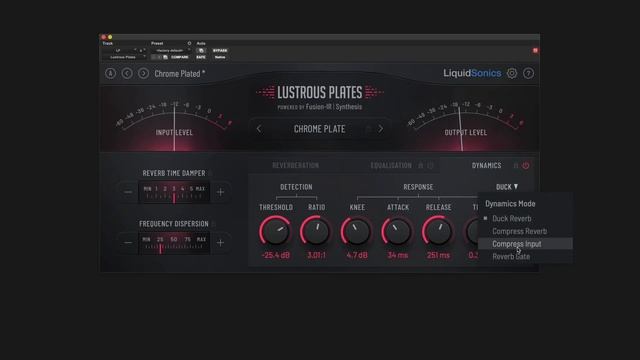Open the insert position letter dropdown
640x360 pixels.
[x=142, y=51]
